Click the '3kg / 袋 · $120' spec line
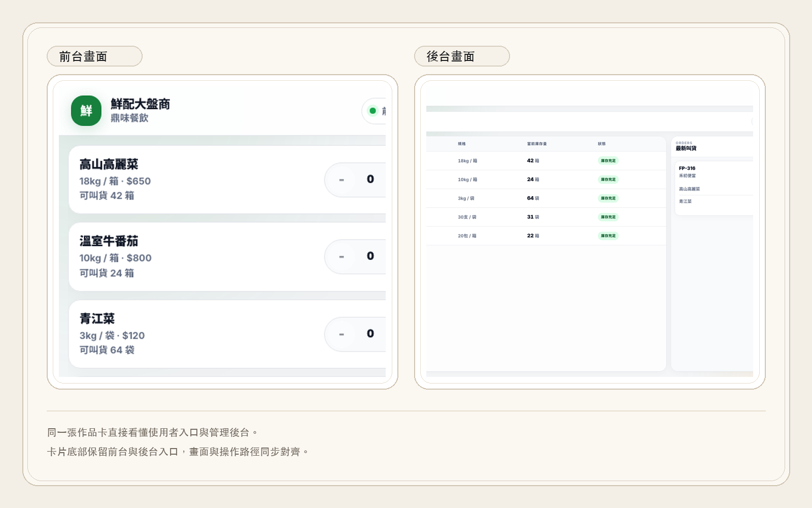 (112, 335)
